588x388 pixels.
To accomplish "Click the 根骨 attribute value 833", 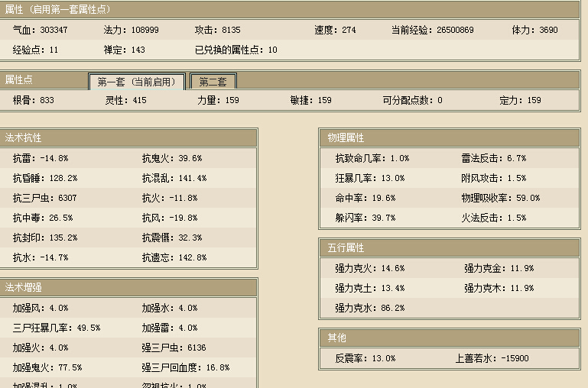I will pyautogui.click(x=47, y=100).
